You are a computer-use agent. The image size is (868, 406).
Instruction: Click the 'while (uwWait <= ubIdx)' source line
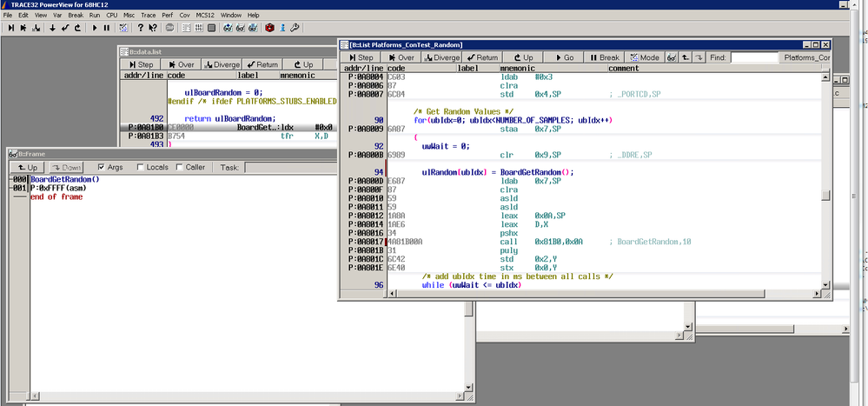(x=471, y=284)
